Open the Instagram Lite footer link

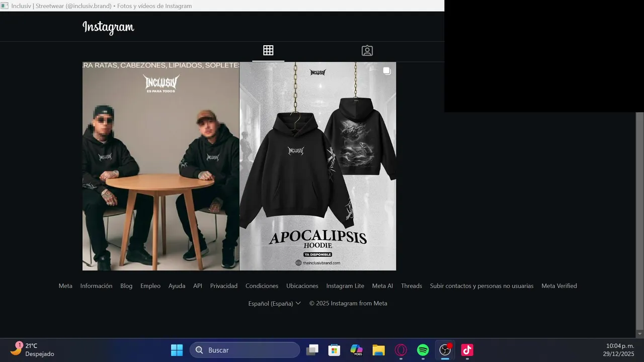[345, 286]
